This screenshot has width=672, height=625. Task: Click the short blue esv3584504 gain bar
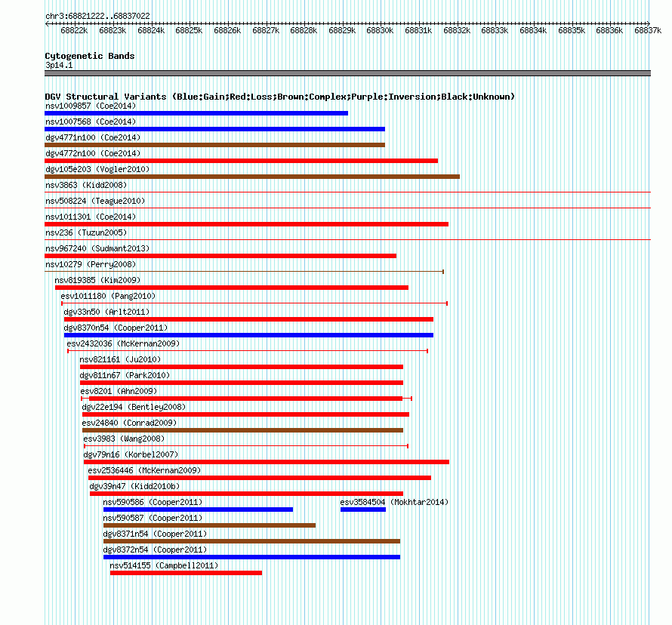tap(363, 510)
